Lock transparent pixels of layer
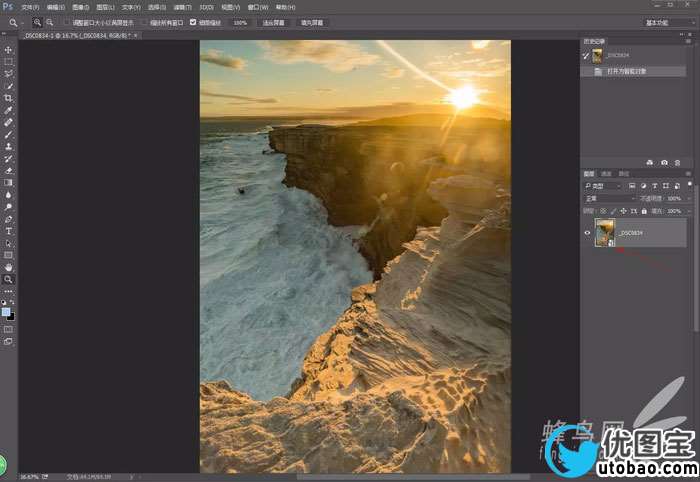The image size is (700, 482). click(603, 211)
